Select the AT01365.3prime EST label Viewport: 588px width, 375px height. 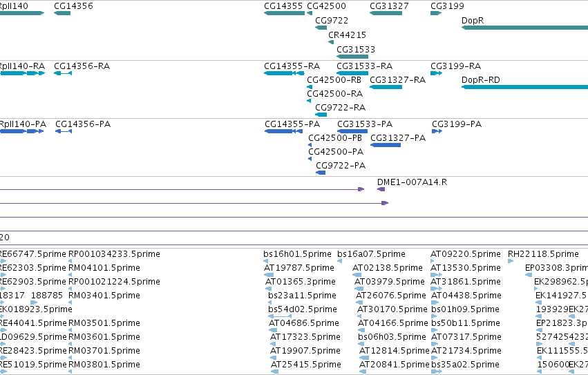pos(301,282)
